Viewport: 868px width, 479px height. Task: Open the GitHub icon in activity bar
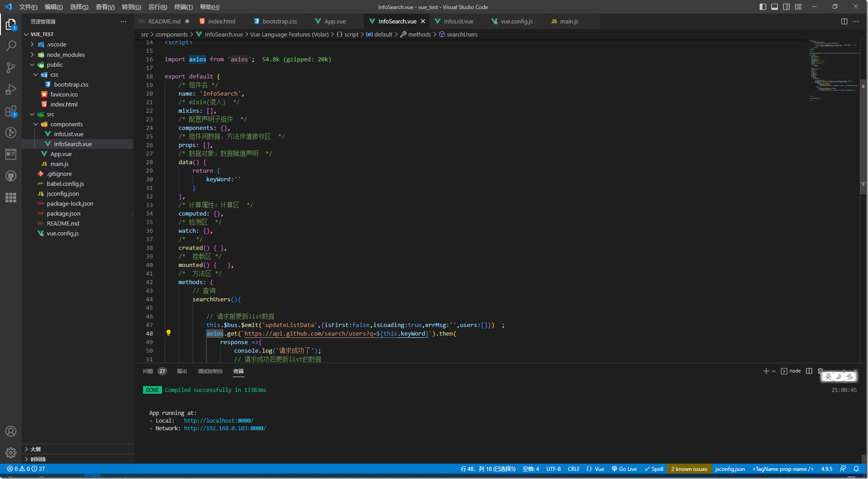[11, 176]
